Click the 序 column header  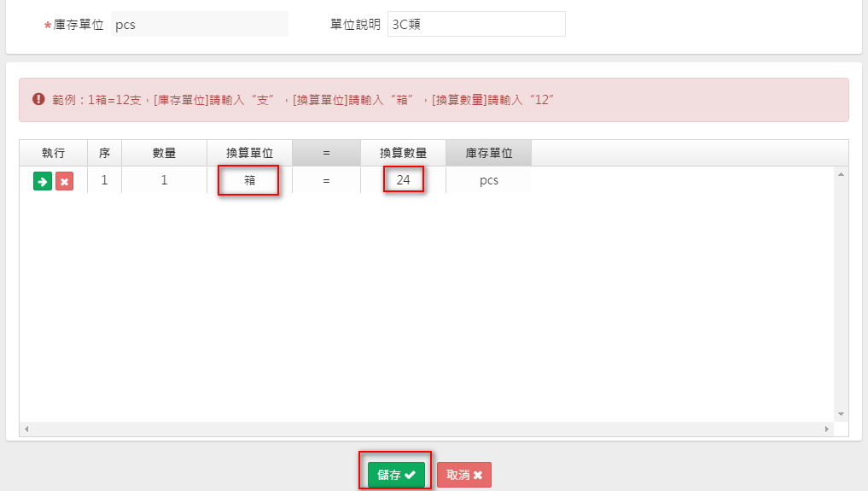tap(104, 153)
